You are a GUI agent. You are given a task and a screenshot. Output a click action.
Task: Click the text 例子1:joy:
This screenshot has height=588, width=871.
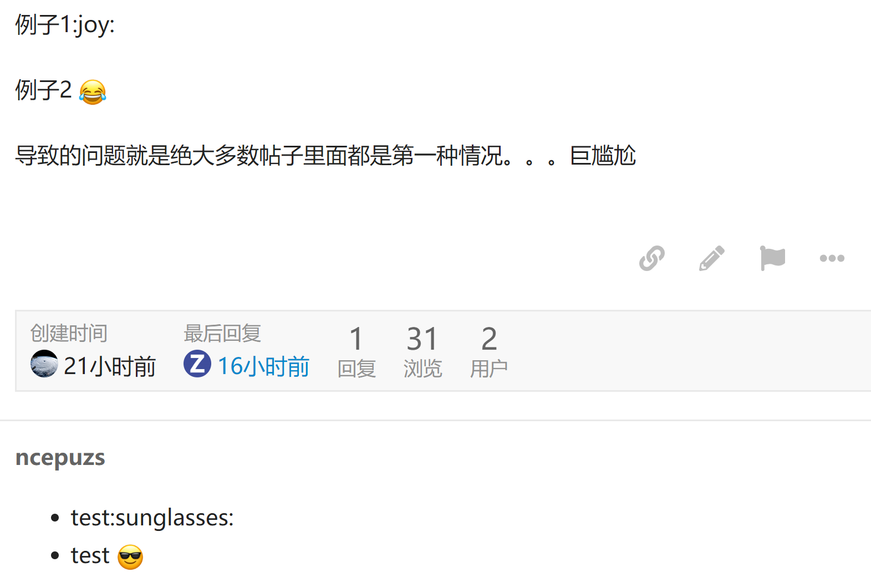(65, 25)
